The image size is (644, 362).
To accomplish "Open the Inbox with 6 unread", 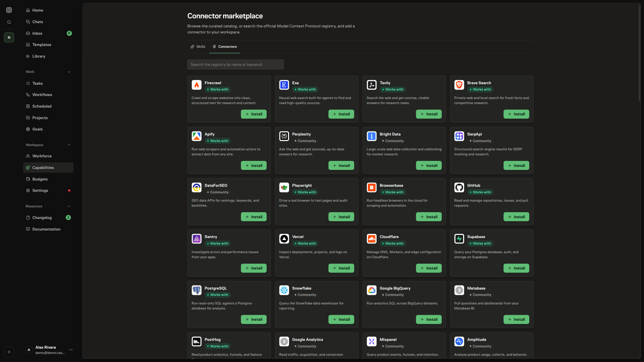I will point(48,33).
